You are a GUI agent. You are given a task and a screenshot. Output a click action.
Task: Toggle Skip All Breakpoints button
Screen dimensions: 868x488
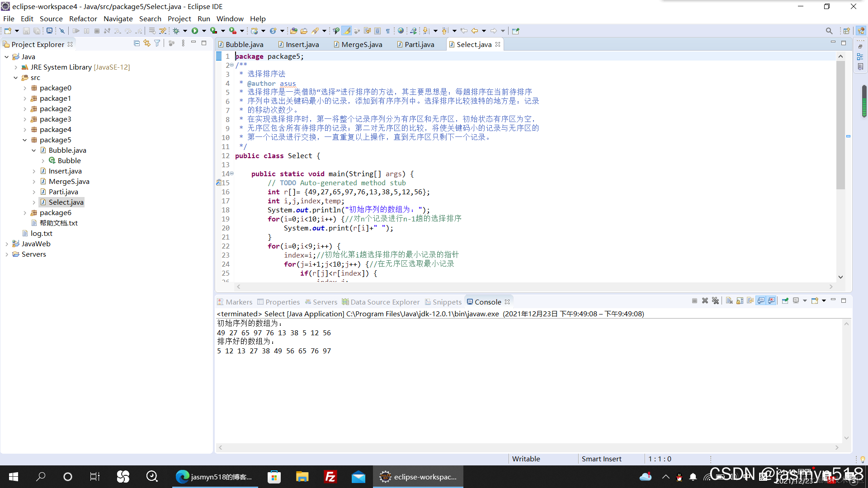pyautogui.click(x=62, y=31)
